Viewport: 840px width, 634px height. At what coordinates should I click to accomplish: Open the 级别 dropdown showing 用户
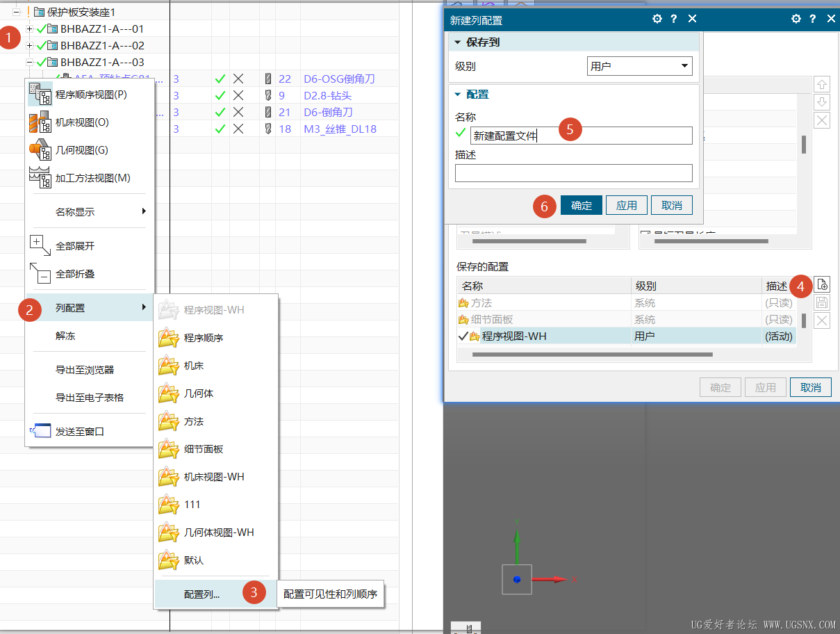(x=640, y=67)
